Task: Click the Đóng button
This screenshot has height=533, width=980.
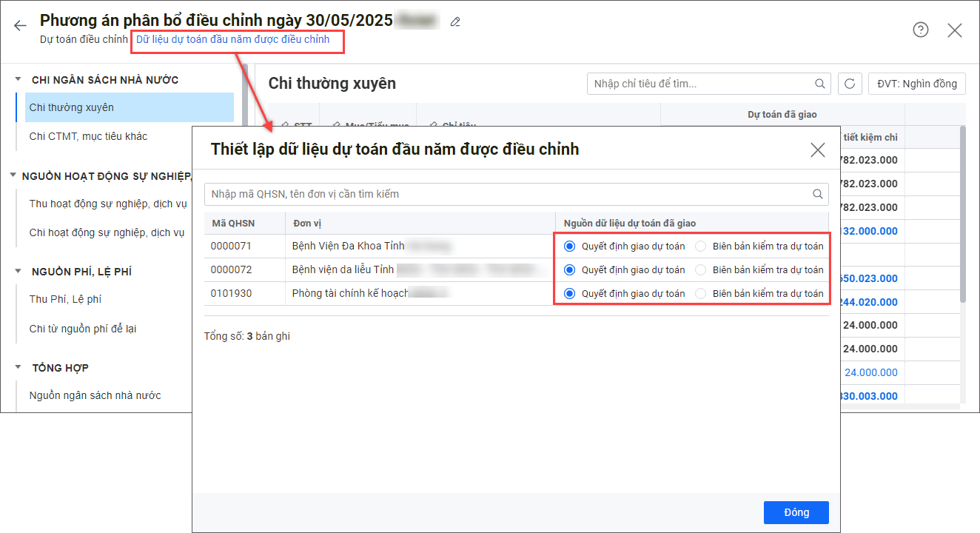Action: coord(796,512)
